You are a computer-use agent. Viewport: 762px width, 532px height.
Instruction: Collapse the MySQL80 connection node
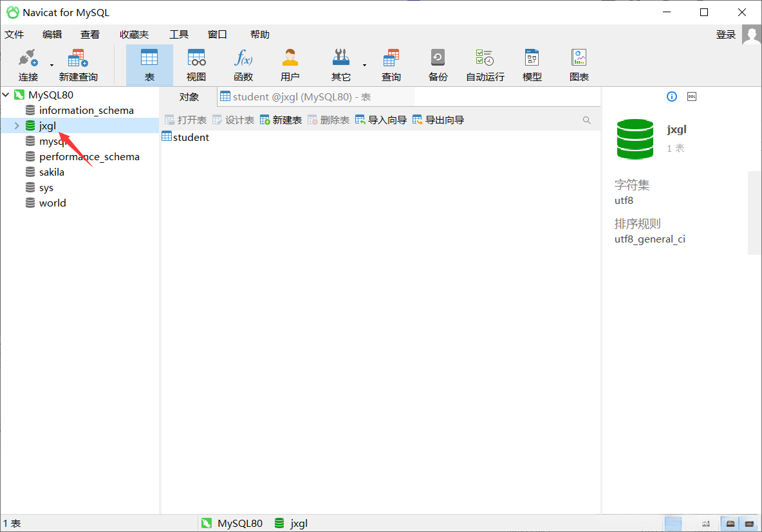click(x=6, y=95)
